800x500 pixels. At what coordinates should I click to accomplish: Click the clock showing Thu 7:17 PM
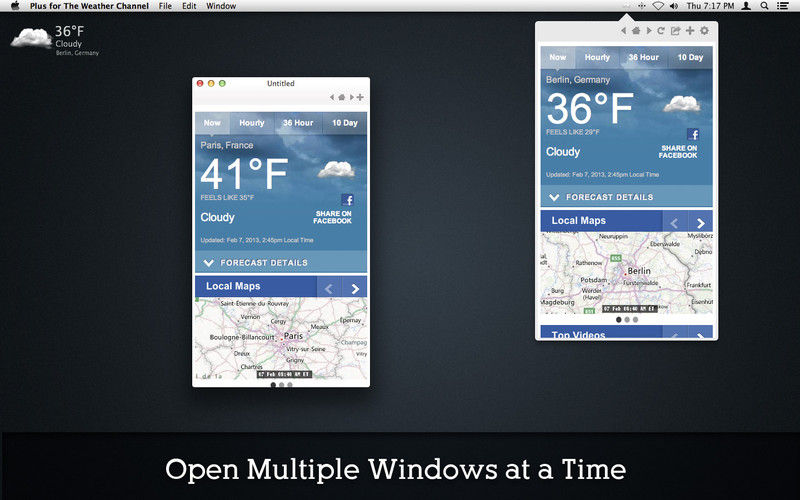[710, 6]
